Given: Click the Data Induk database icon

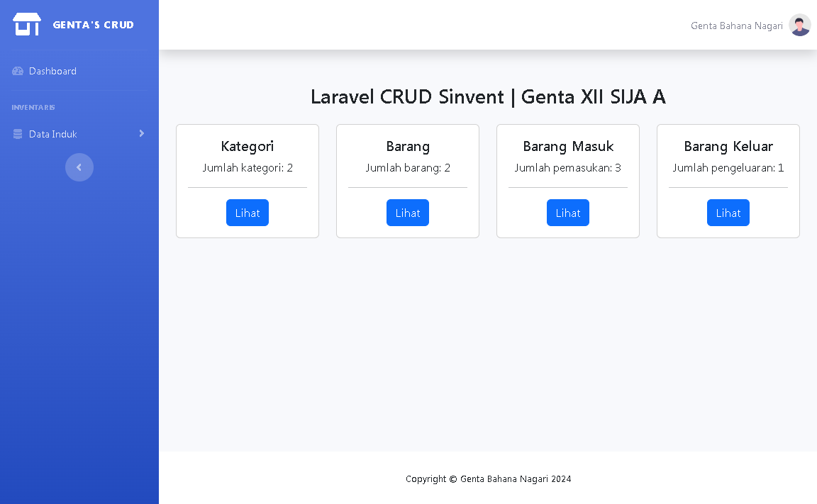Looking at the screenshot, I should pos(18,134).
